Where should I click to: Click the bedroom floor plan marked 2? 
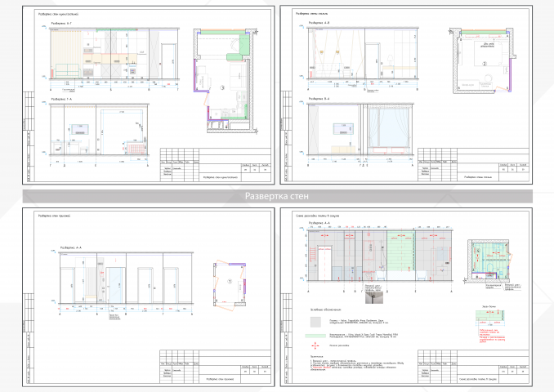click(x=482, y=60)
